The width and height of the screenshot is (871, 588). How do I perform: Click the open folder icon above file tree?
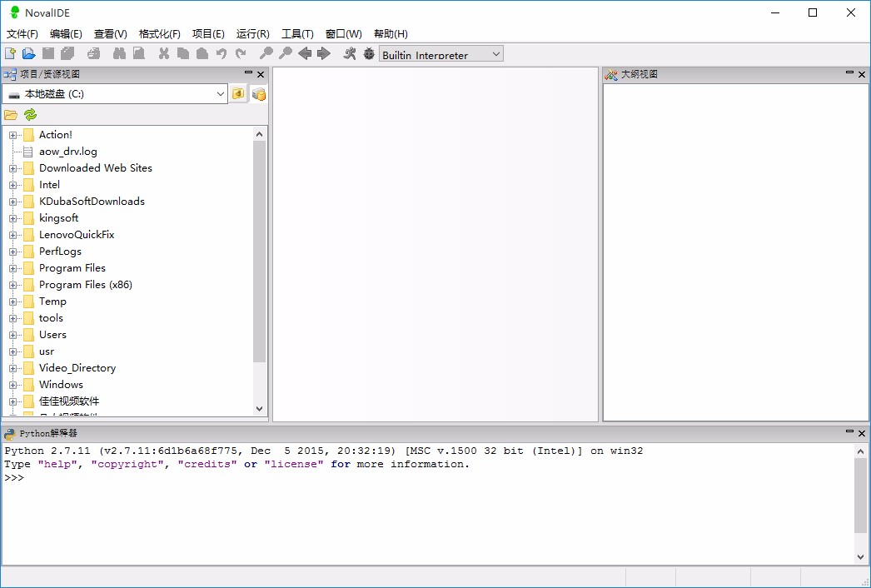(x=11, y=115)
